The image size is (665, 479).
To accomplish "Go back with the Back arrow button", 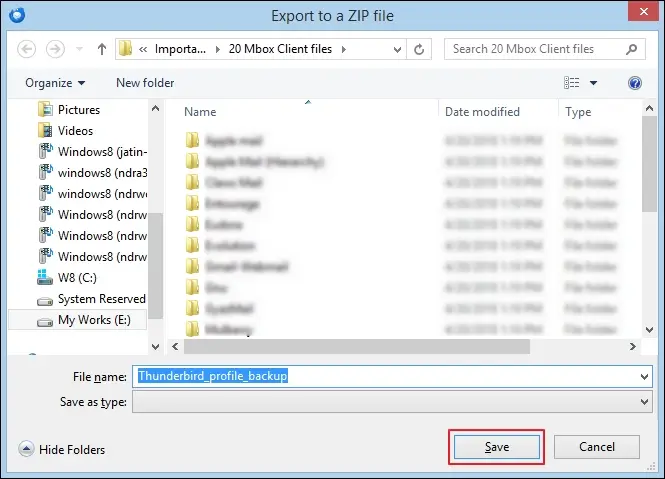I will coord(26,49).
